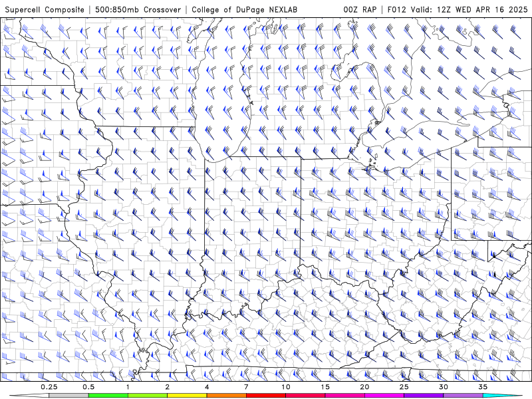Image resolution: width=532 pixels, height=399 pixels.
Task: Click the legend value 4
Action: point(207,387)
